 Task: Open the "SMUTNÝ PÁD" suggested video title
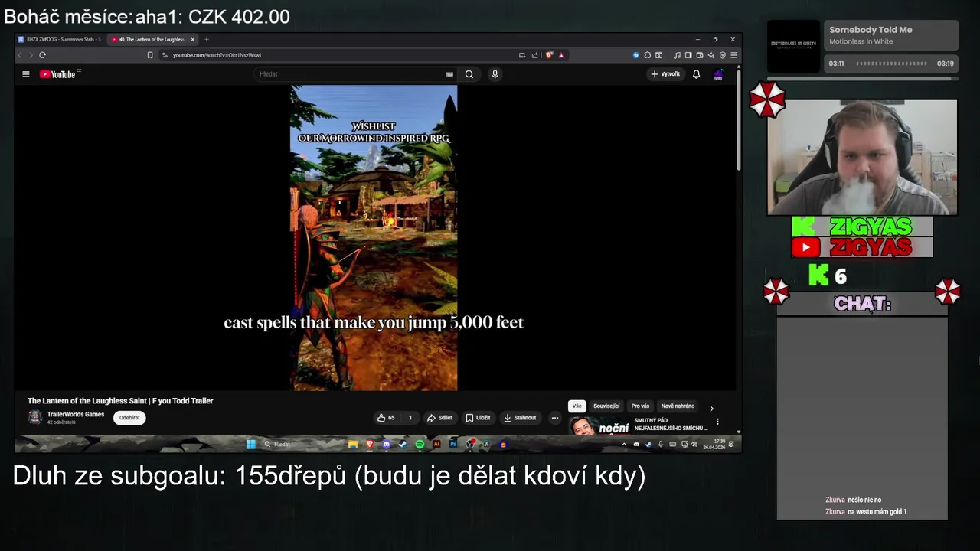click(x=671, y=425)
